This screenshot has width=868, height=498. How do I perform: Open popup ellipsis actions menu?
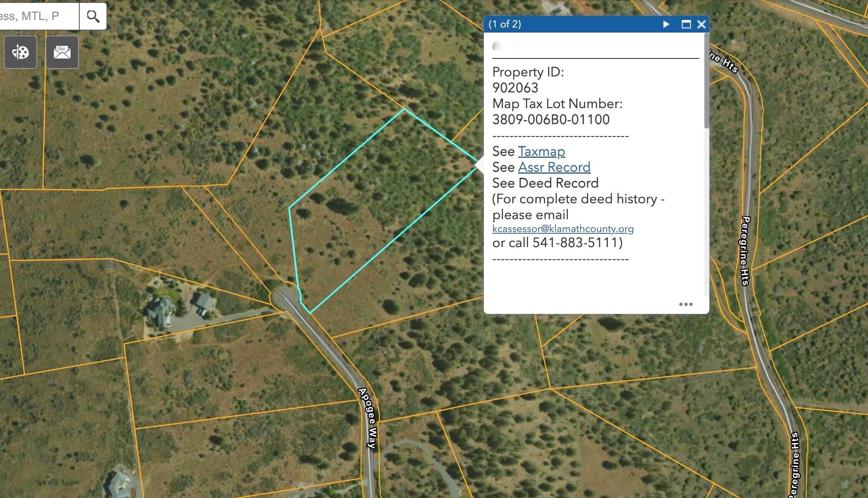pos(686,304)
